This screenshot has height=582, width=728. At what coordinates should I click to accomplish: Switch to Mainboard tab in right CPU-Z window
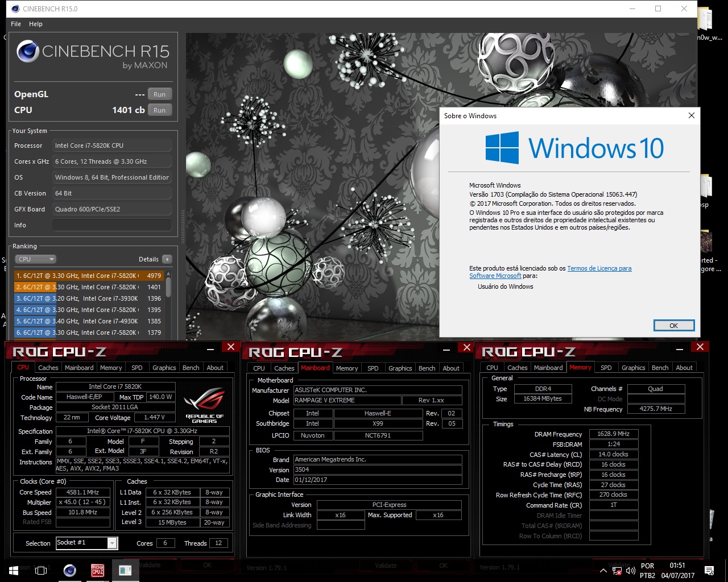(548, 368)
